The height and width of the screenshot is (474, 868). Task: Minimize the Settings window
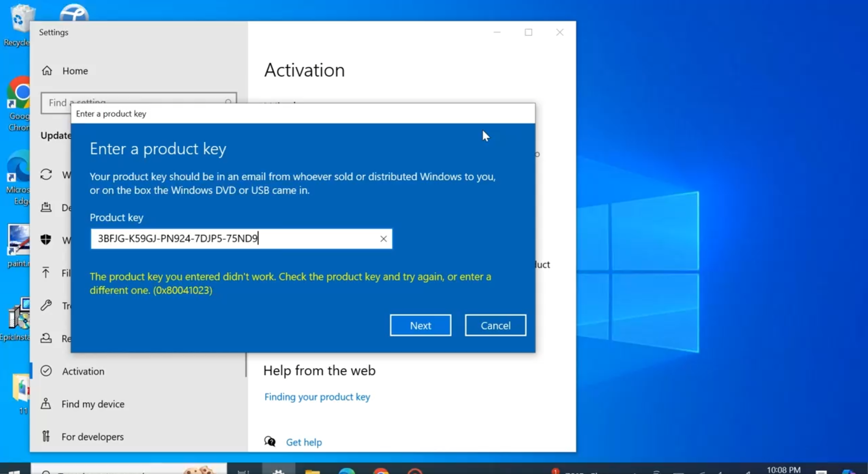click(497, 32)
